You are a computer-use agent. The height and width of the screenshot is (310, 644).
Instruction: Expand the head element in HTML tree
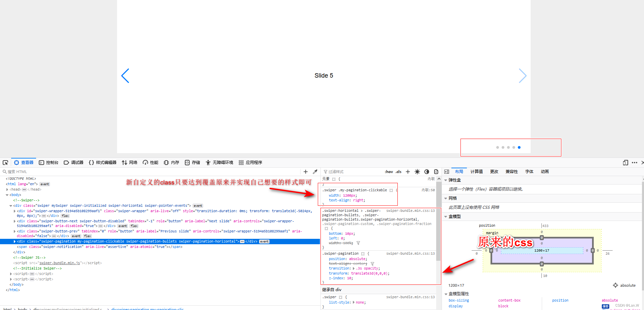pyautogui.click(x=8, y=189)
